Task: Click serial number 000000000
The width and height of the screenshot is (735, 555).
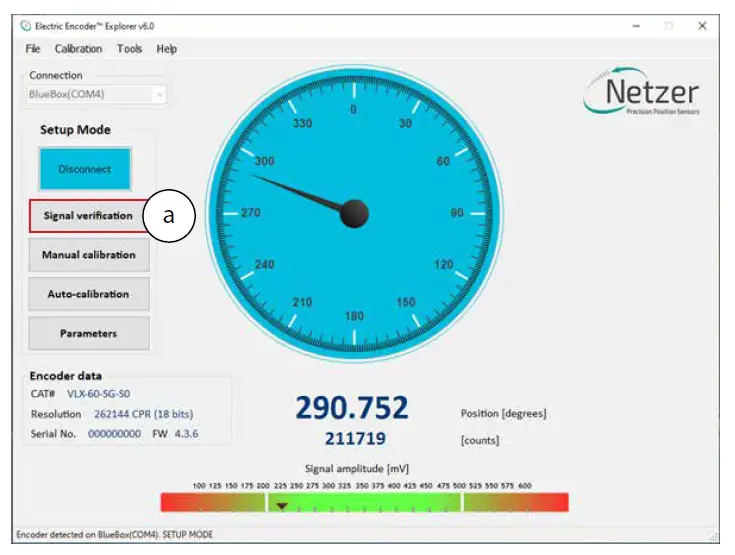Action: (114, 434)
